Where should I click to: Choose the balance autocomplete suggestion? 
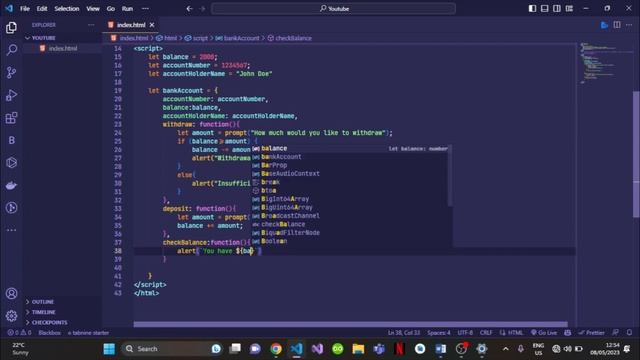click(x=351, y=148)
